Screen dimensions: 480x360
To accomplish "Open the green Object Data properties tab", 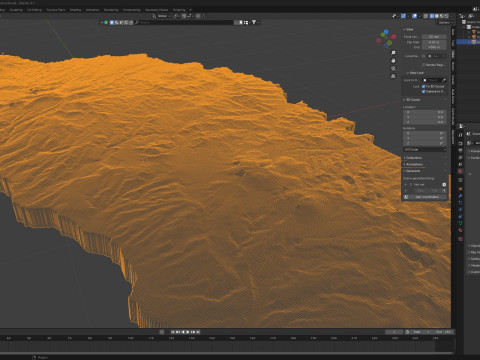I will 460,223.
